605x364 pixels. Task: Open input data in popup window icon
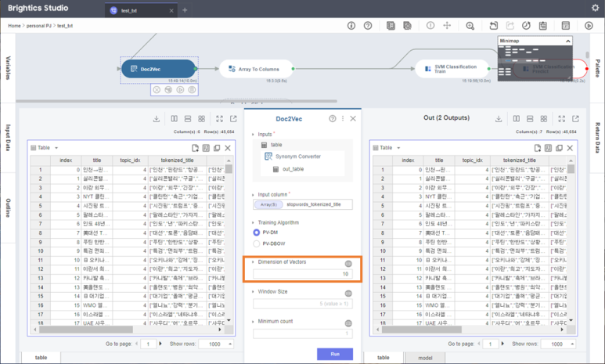coord(233,119)
